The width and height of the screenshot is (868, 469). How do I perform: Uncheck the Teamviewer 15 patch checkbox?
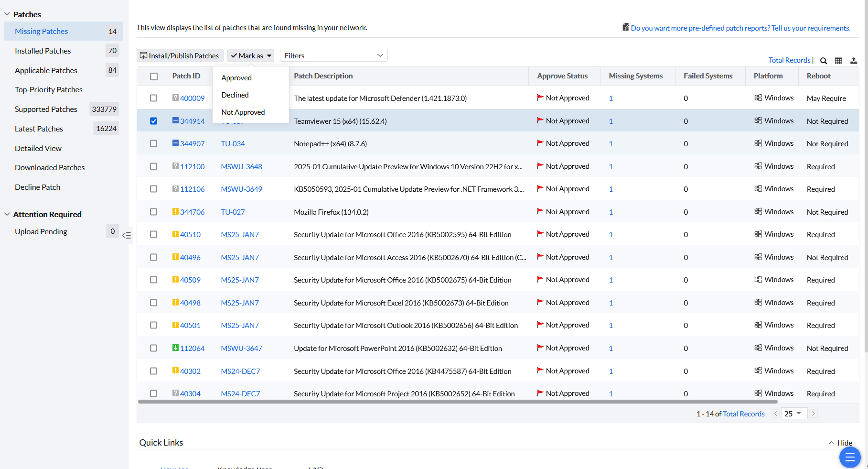click(153, 121)
